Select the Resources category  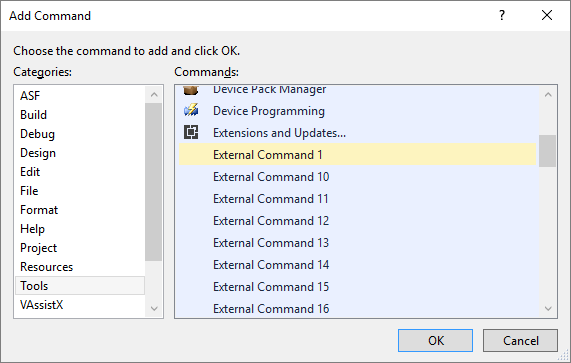(46, 267)
